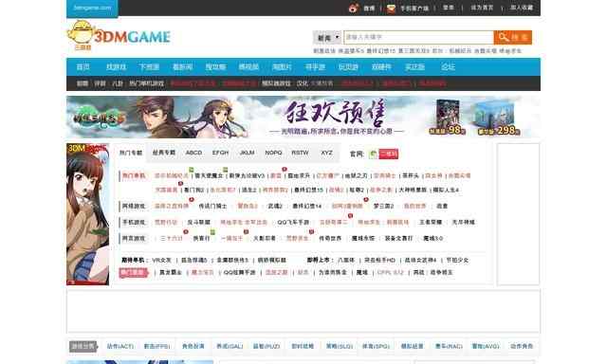Click the mobile client icon in top bar
Image resolution: width=607 pixels, height=364 pixels.
[391, 9]
